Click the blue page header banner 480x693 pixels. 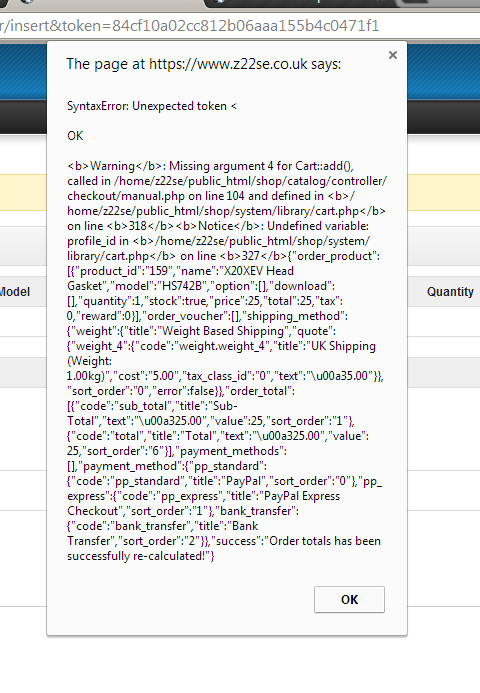pos(23,72)
